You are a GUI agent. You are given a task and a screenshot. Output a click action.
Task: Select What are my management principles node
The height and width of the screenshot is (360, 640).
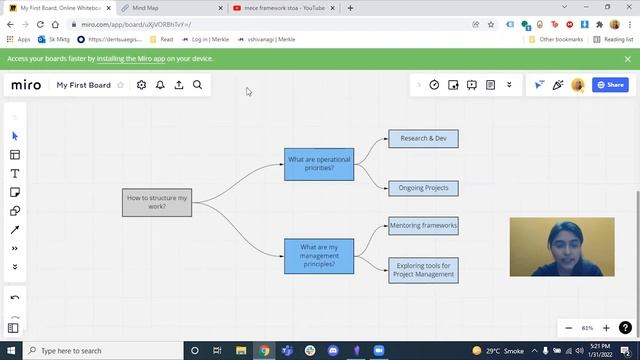(319, 256)
